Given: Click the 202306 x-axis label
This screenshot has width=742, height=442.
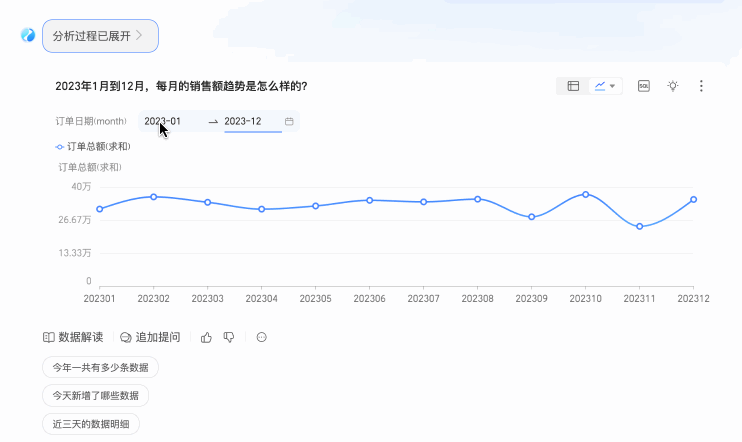Looking at the screenshot, I should [370, 299].
